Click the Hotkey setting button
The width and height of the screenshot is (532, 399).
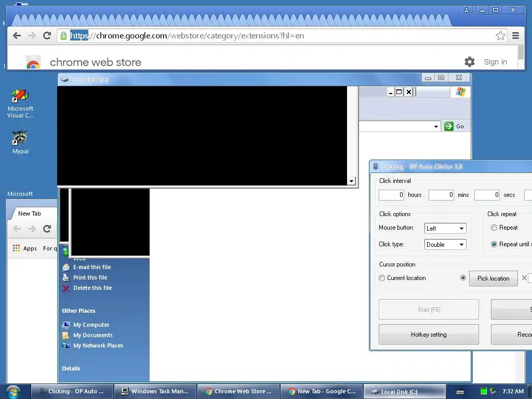[429, 335]
